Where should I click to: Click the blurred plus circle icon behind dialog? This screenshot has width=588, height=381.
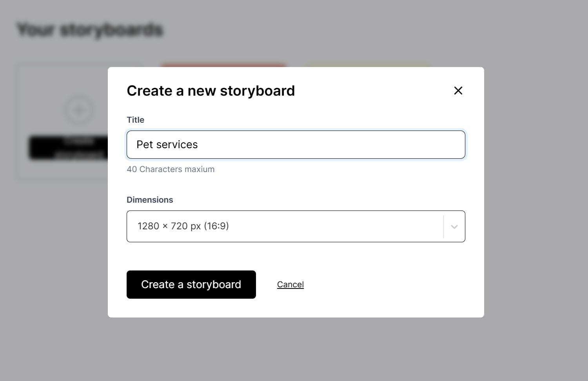(79, 110)
